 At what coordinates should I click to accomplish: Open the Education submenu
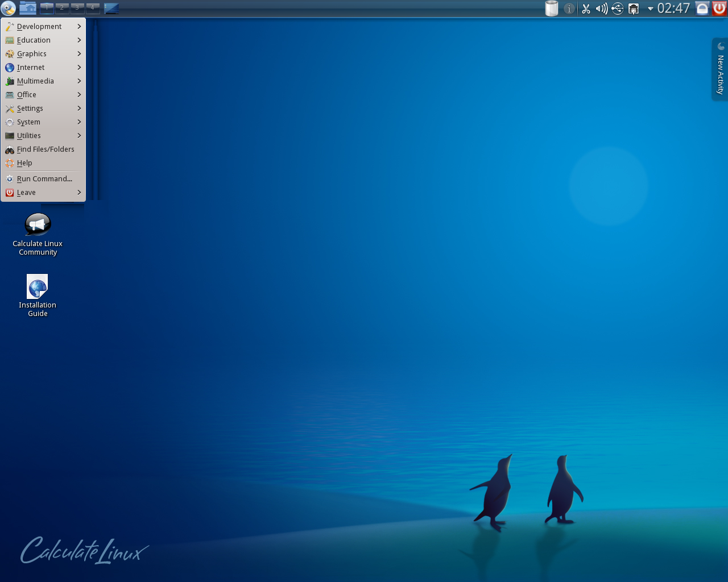[43, 40]
